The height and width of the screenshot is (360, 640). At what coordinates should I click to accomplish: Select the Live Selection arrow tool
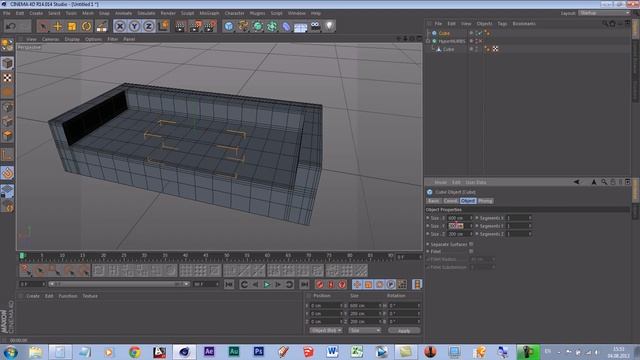pyautogui.click(x=42, y=26)
